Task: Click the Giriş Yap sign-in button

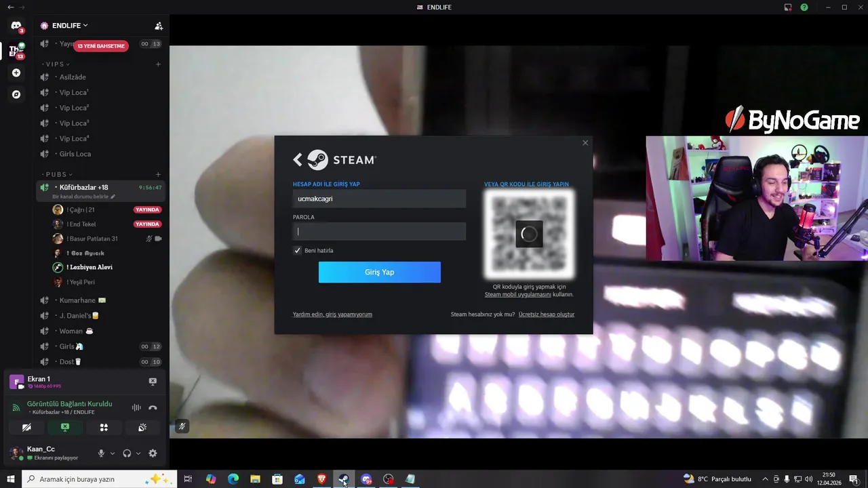Action: [x=380, y=272]
